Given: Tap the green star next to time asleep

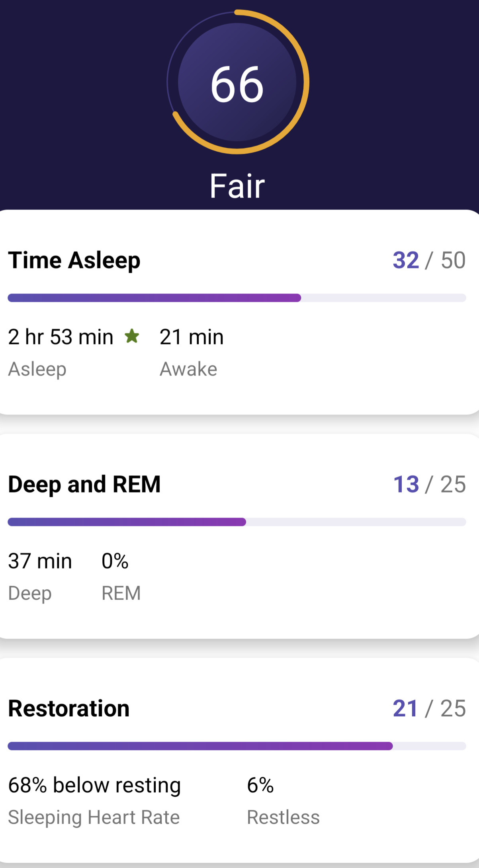Looking at the screenshot, I should [132, 336].
